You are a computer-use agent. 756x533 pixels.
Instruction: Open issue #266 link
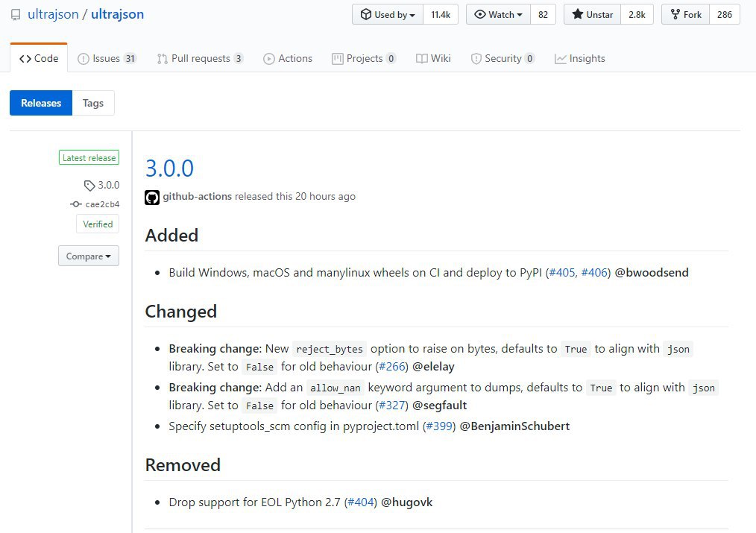click(392, 366)
